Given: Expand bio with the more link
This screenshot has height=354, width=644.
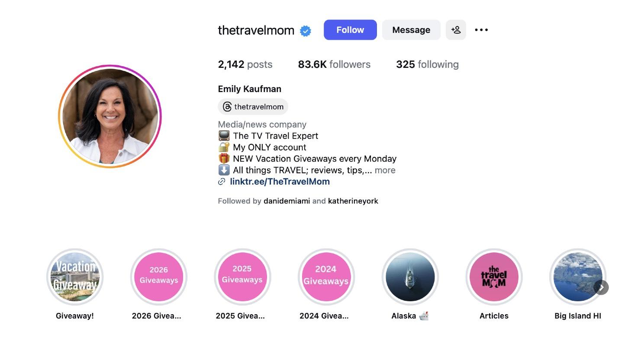Looking at the screenshot, I should click(385, 170).
